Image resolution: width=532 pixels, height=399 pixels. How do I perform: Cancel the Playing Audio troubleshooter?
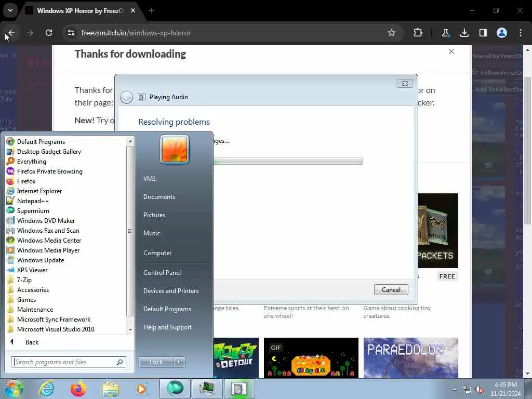(x=391, y=290)
